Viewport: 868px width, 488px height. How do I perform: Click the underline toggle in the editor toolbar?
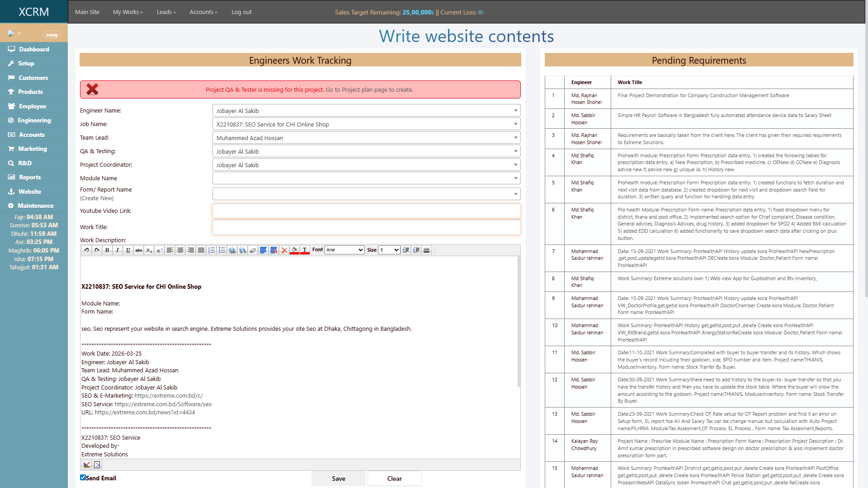(128, 250)
